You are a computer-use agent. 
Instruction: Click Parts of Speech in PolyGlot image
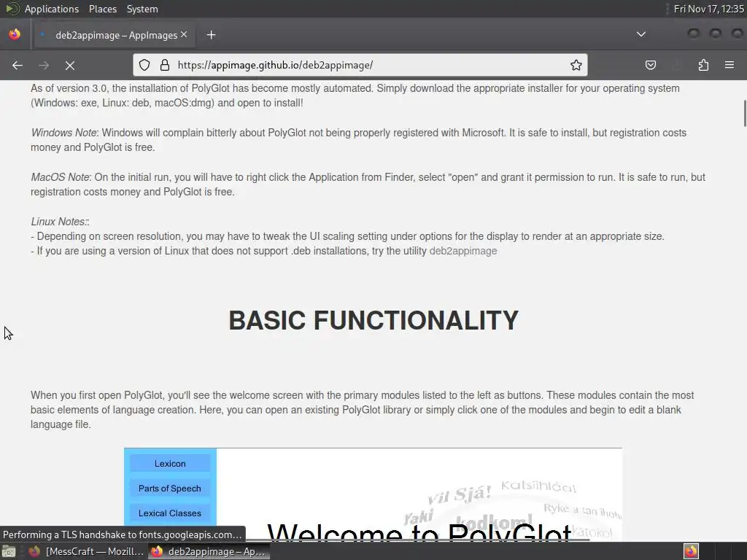170,488
